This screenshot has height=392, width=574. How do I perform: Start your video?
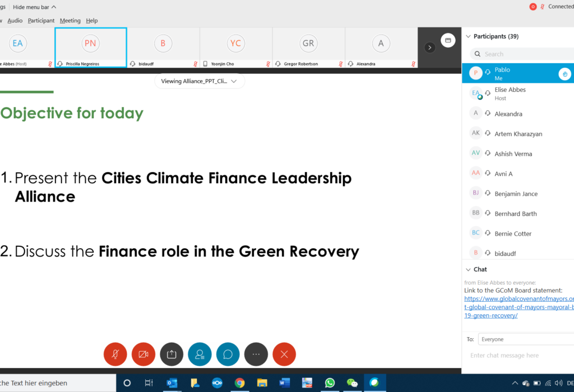(143, 354)
